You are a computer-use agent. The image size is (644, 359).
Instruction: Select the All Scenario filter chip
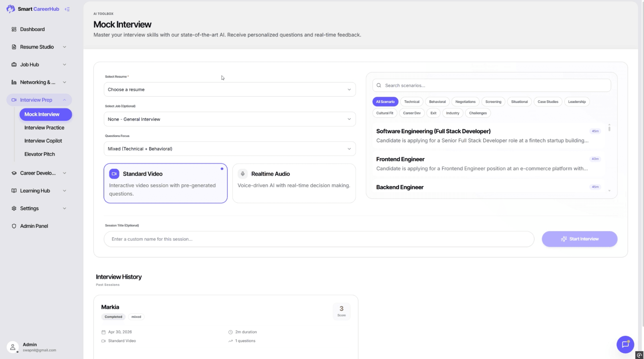[x=385, y=102]
